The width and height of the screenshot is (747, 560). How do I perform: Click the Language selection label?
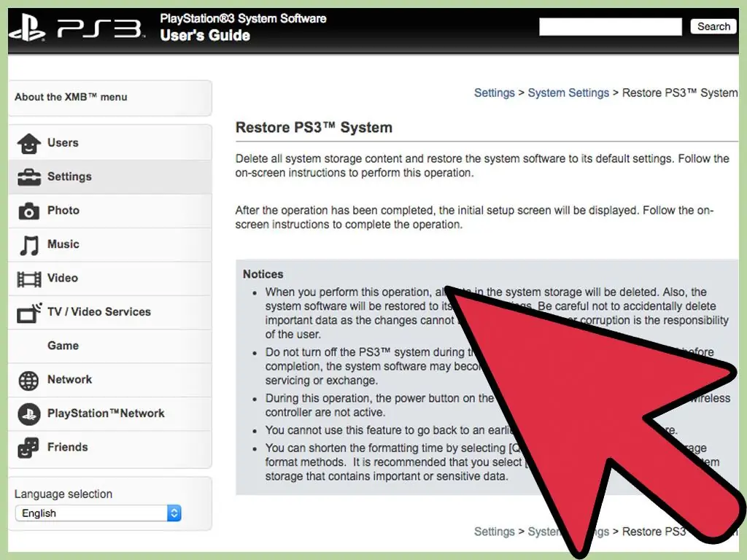[x=63, y=494]
